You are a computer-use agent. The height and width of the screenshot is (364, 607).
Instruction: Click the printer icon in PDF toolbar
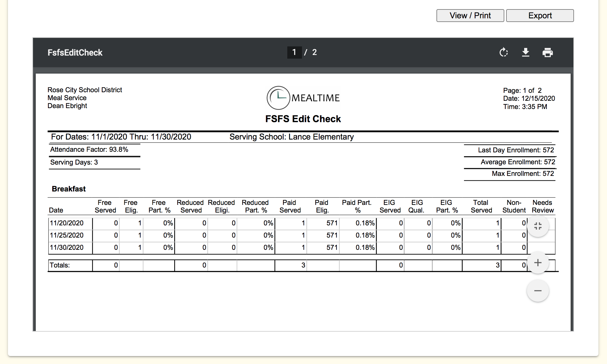[x=547, y=53]
